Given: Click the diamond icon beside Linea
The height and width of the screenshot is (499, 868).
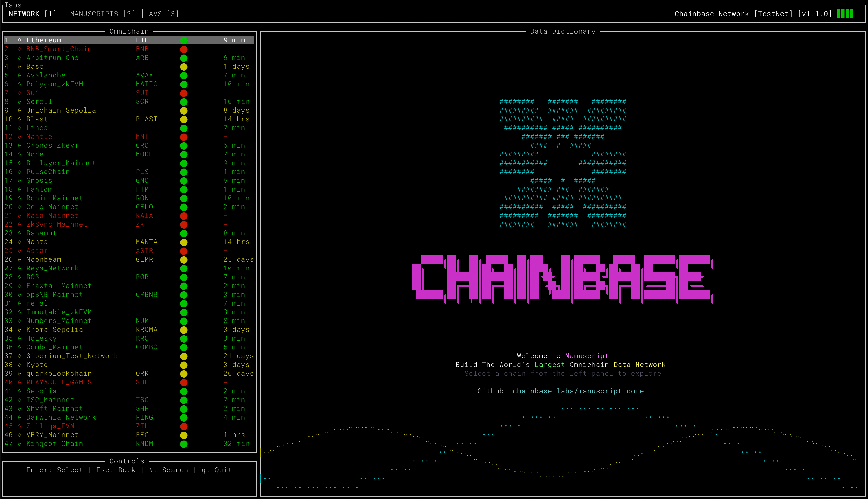Looking at the screenshot, I should coord(19,128).
